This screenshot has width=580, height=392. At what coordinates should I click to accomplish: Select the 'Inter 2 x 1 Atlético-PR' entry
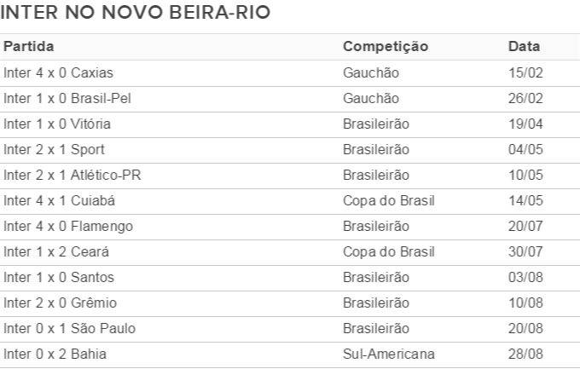pyautogui.click(x=72, y=175)
